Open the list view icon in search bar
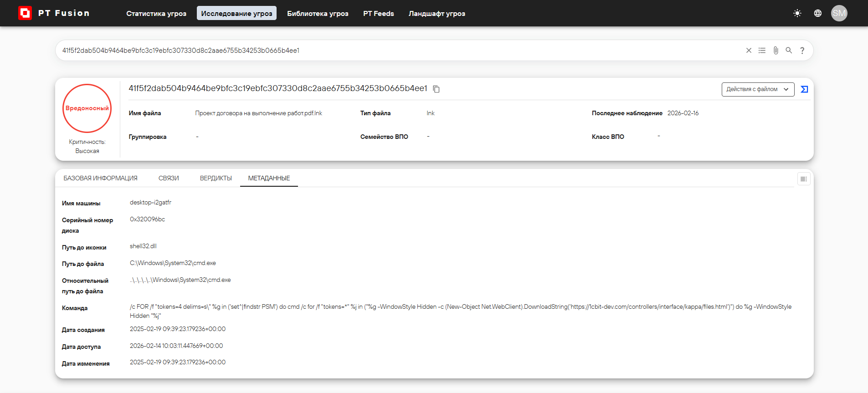Image resolution: width=868 pixels, height=393 pixels. (762, 51)
